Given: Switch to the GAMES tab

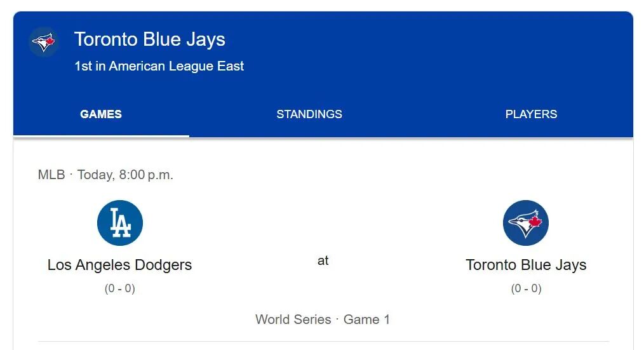Looking at the screenshot, I should 101,114.
